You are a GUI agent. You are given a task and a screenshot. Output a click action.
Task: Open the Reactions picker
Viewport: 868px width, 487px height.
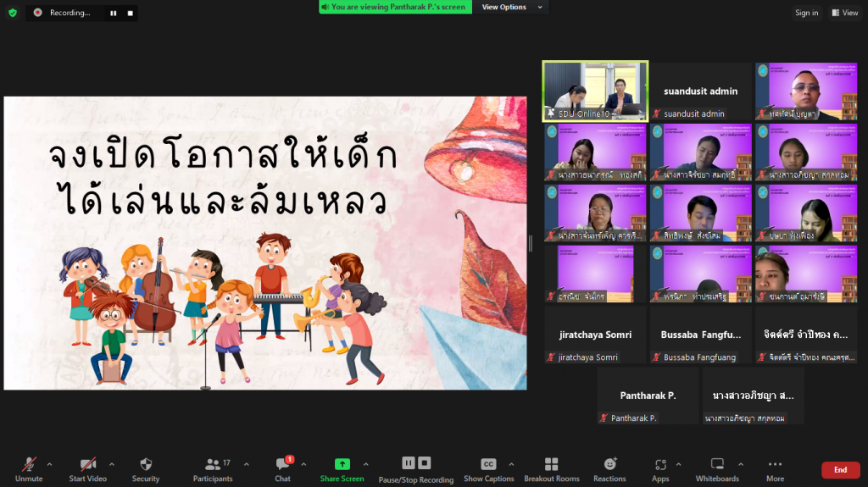[x=609, y=468]
